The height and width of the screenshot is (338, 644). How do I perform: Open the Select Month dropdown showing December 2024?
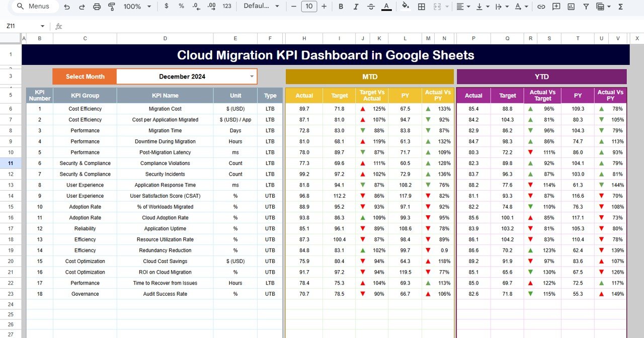pyautogui.click(x=252, y=76)
